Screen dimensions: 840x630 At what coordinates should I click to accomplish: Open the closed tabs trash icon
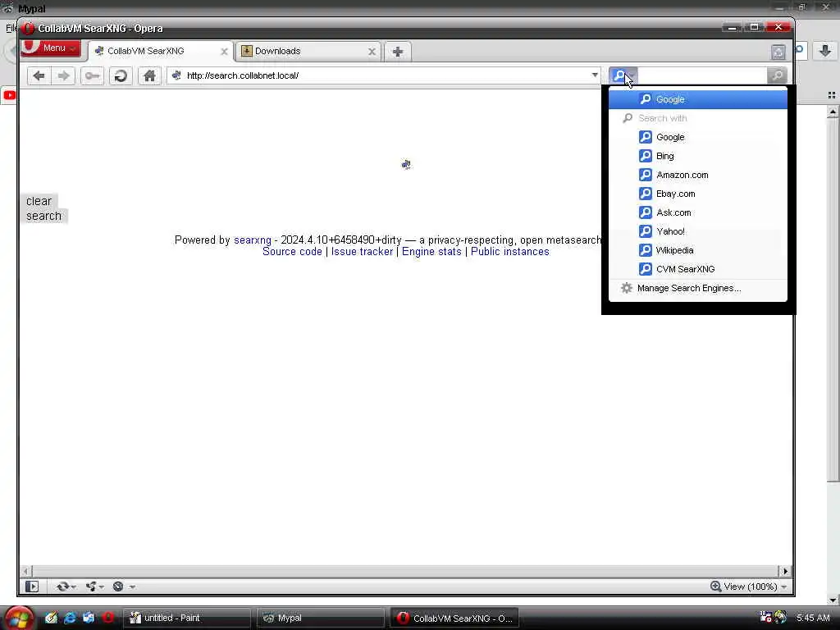coord(778,52)
